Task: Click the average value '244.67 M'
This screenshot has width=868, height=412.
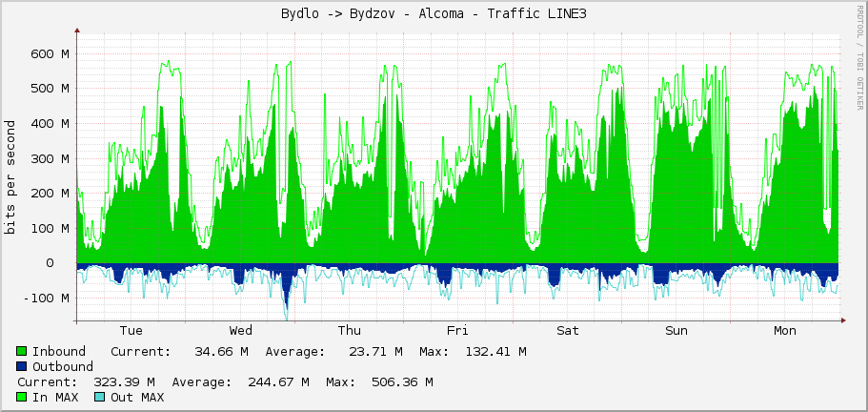Action: pyautogui.click(x=279, y=382)
